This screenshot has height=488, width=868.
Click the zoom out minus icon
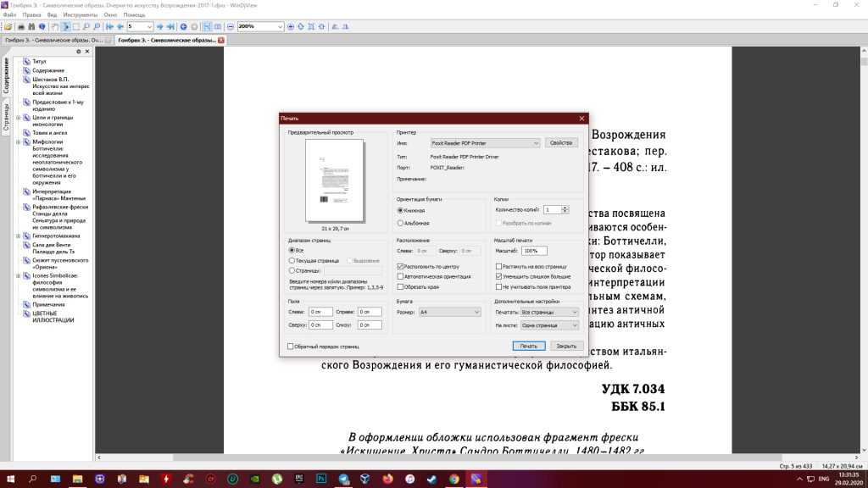tap(231, 26)
